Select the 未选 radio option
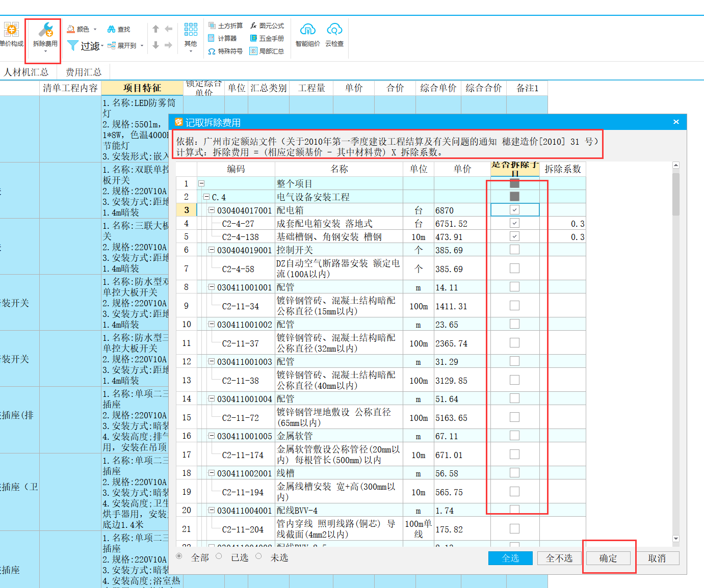This screenshot has width=704, height=588. [x=259, y=556]
